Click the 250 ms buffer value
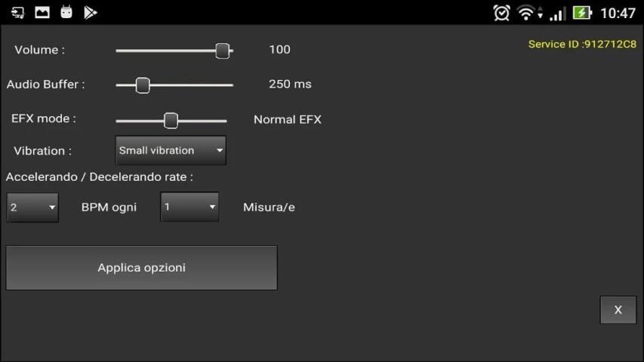This screenshot has width=644, height=362. 290,84
